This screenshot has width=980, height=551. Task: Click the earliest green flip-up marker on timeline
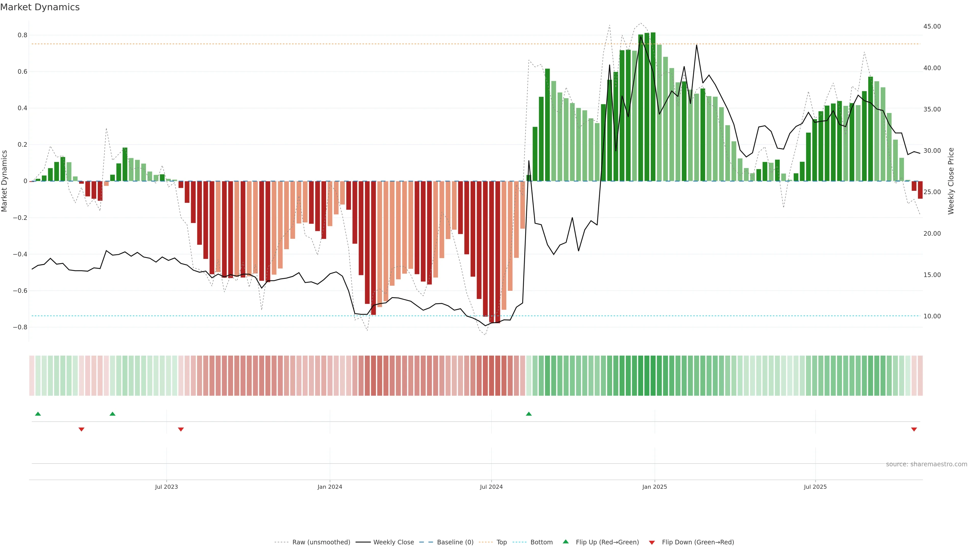tap(38, 414)
